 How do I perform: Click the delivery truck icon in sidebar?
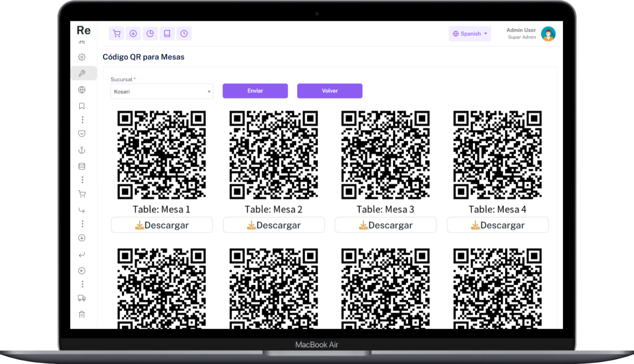pos(82,298)
